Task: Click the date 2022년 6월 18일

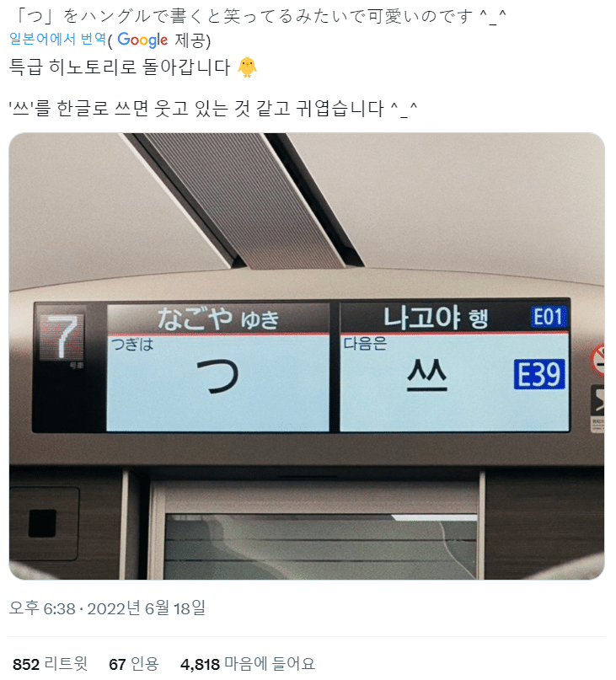Action: coord(146,608)
